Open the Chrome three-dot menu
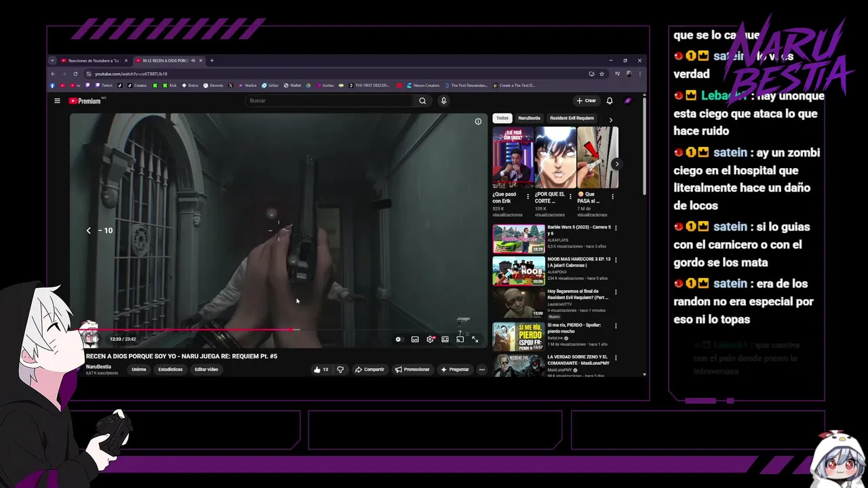 click(x=639, y=74)
